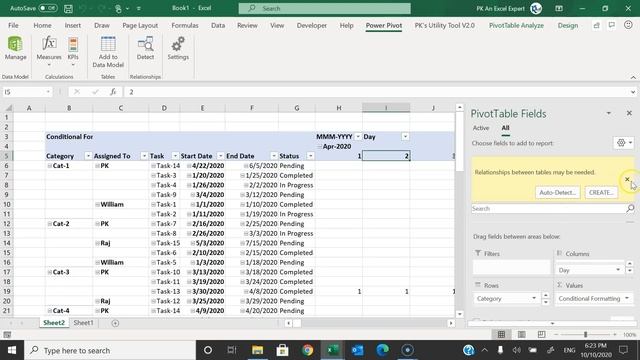Screen dimensions: 640x360
Task: Open the PivotTable Analyze tab
Action: click(x=516, y=25)
